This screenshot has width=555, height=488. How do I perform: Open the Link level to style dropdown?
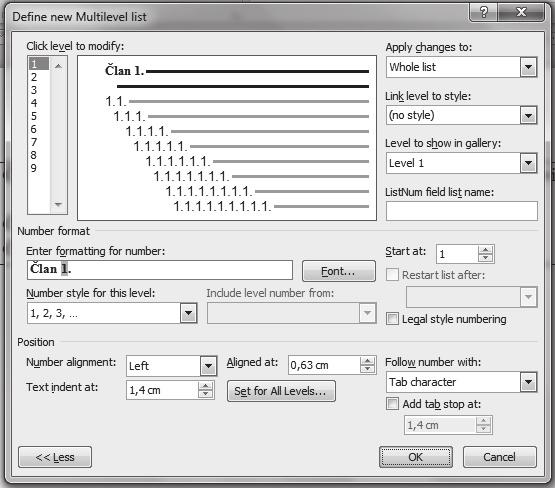528,115
